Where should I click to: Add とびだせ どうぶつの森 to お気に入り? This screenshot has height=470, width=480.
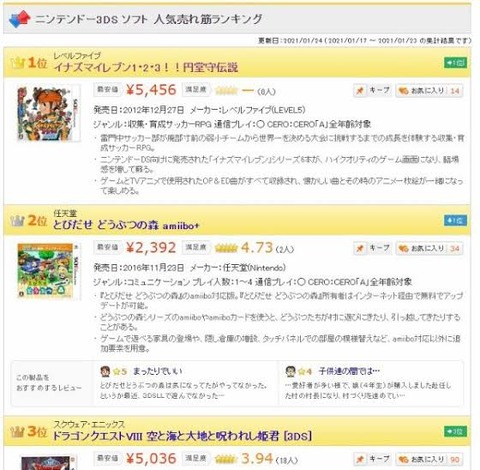coord(429,248)
